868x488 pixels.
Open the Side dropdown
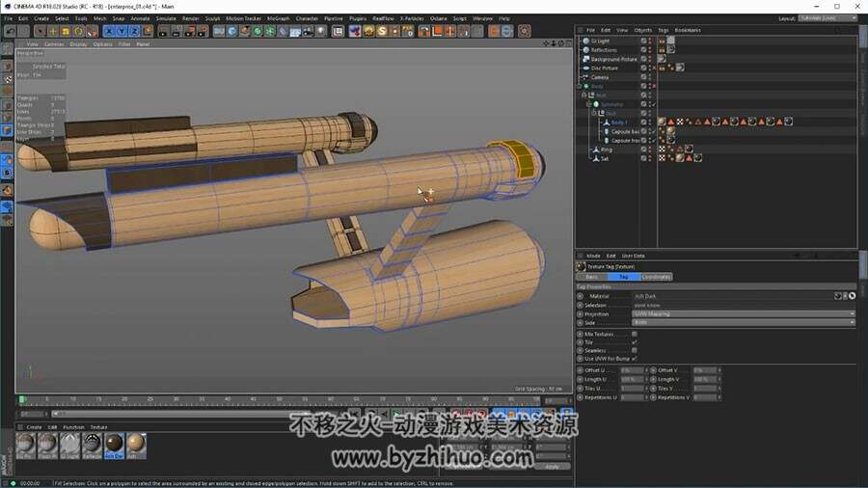click(x=744, y=322)
